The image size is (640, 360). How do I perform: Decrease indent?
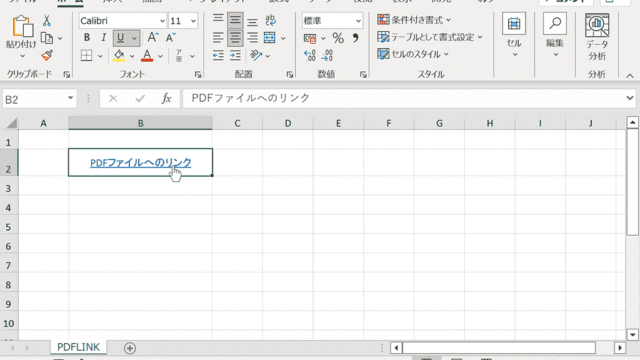(x=218, y=56)
